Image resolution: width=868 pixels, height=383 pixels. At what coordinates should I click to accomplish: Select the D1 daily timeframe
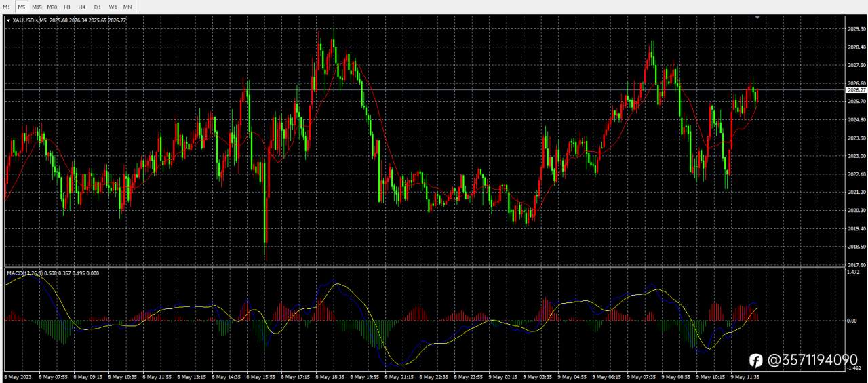coord(98,7)
